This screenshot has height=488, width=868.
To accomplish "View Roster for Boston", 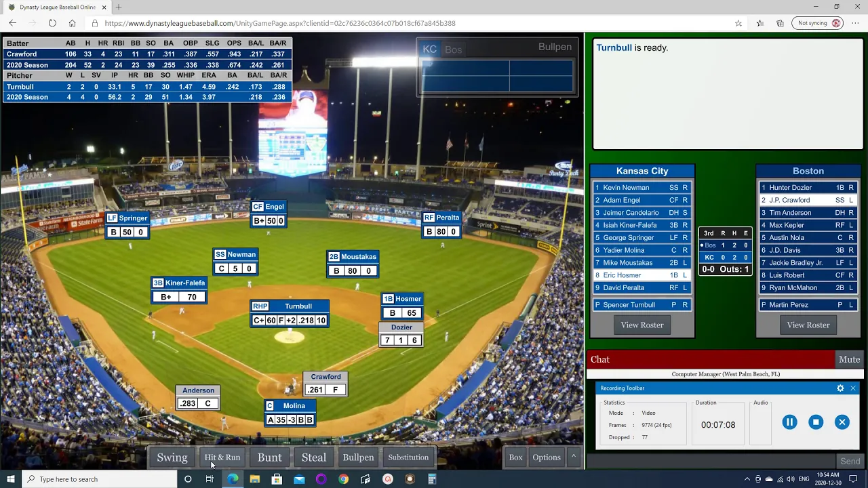I will 808,325.
